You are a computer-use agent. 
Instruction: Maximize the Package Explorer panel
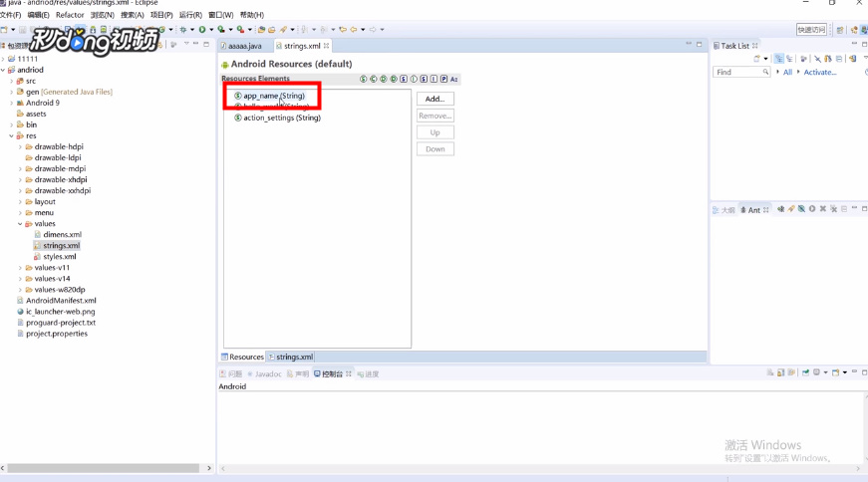(x=206, y=44)
